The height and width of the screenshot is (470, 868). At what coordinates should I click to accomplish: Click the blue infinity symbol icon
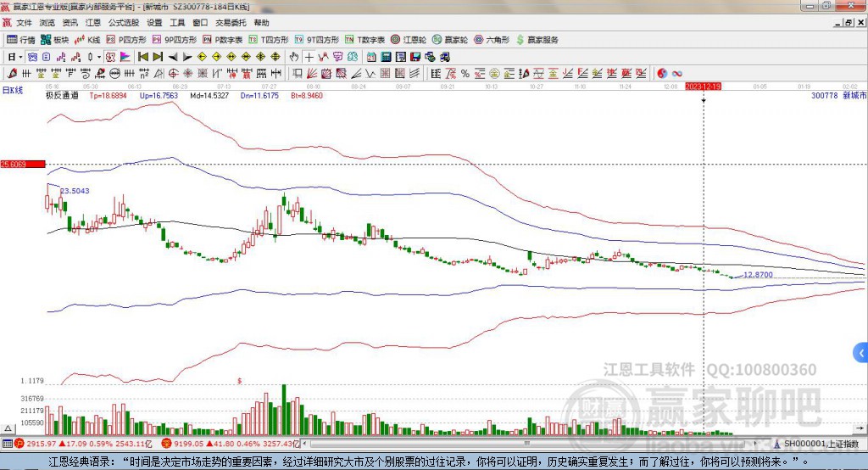pyautogui.click(x=677, y=74)
